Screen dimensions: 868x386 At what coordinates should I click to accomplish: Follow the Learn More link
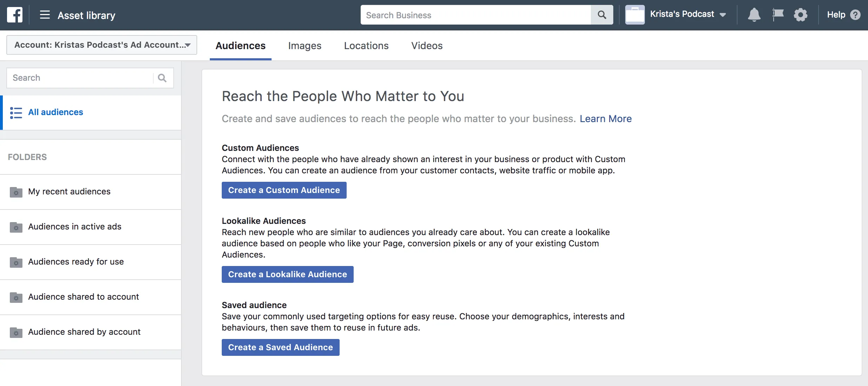(x=606, y=119)
